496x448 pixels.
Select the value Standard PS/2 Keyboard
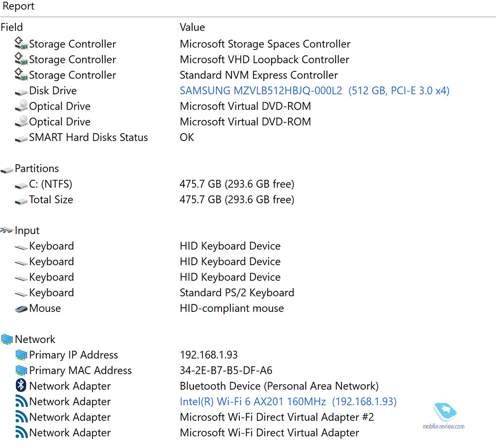[237, 292]
